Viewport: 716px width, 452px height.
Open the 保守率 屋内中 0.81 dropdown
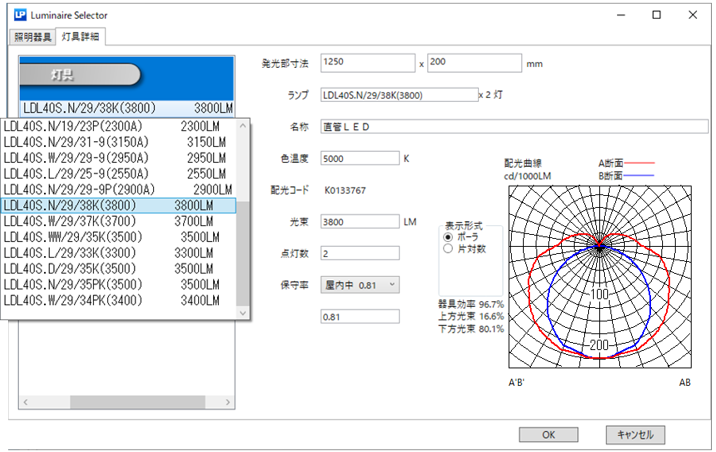coord(359,285)
